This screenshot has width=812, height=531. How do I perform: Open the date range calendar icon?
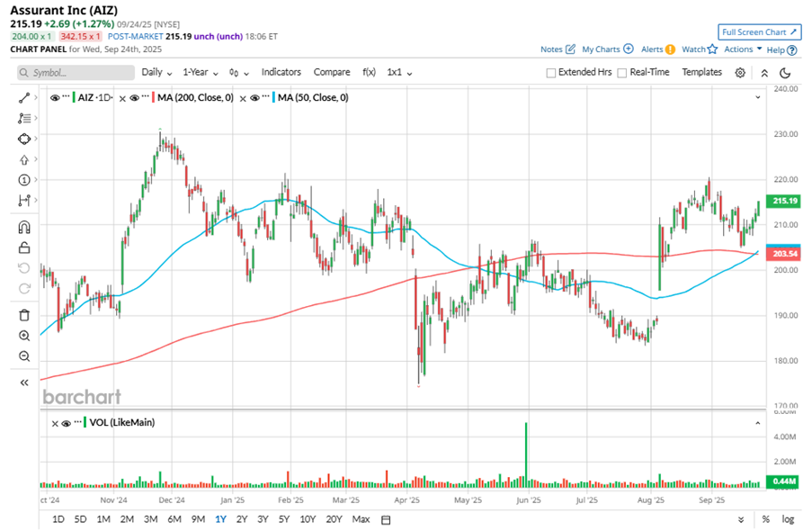pyautogui.click(x=386, y=519)
